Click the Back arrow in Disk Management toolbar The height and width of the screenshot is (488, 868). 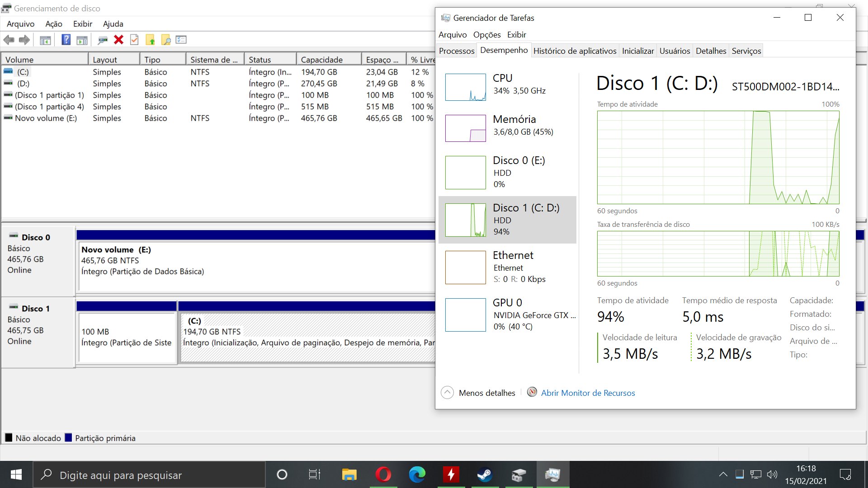coord(9,40)
